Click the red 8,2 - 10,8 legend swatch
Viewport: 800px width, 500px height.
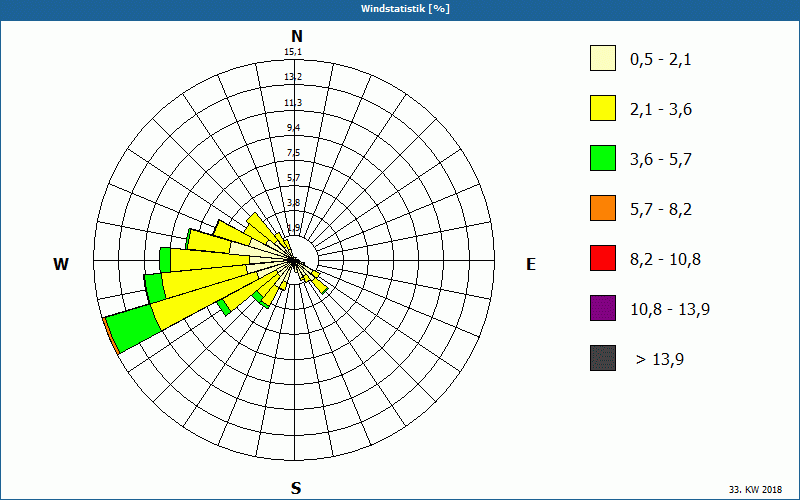[603, 258]
